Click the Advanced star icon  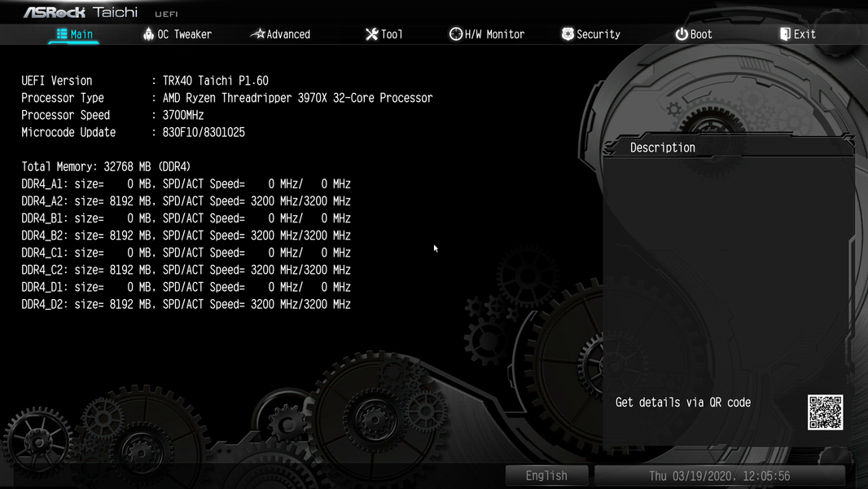click(x=257, y=34)
